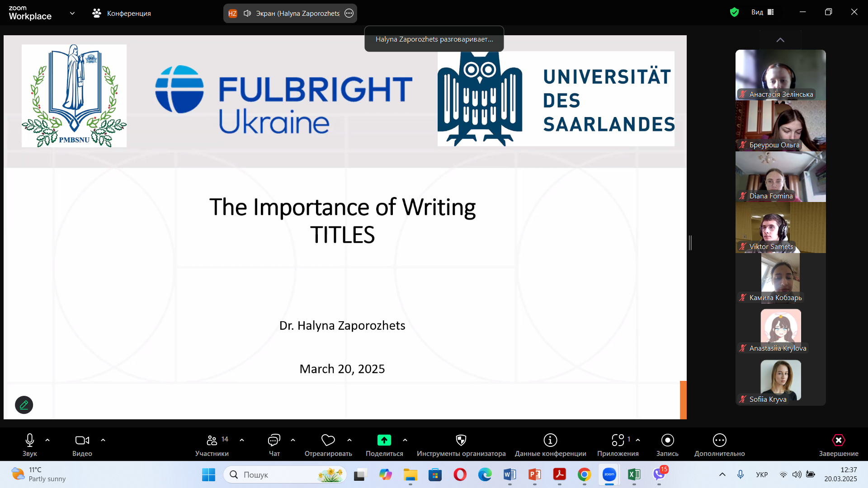Open screen share options ellipsis button

tap(349, 13)
